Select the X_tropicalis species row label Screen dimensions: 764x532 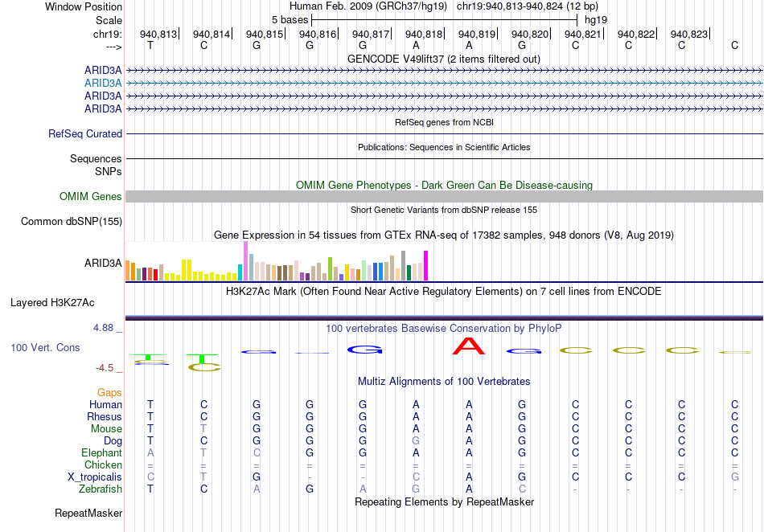coord(95,477)
